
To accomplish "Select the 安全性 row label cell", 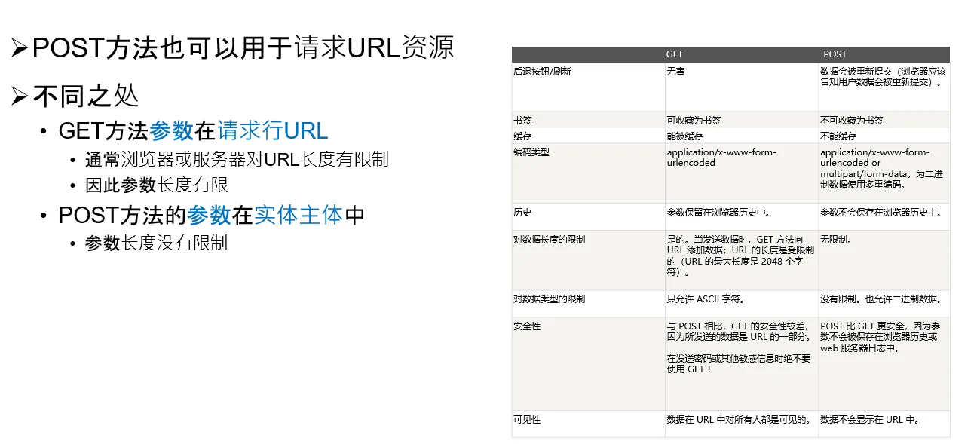I will coord(526,326).
